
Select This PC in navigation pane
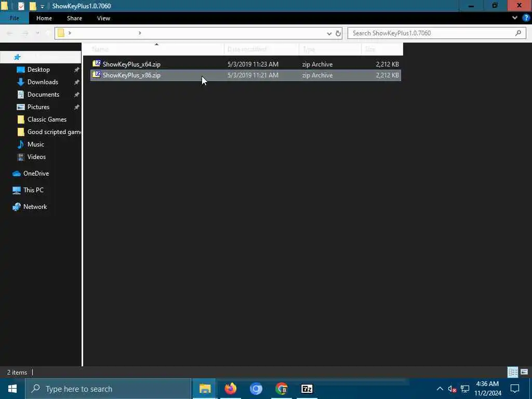pyautogui.click(x=33, y=190)
